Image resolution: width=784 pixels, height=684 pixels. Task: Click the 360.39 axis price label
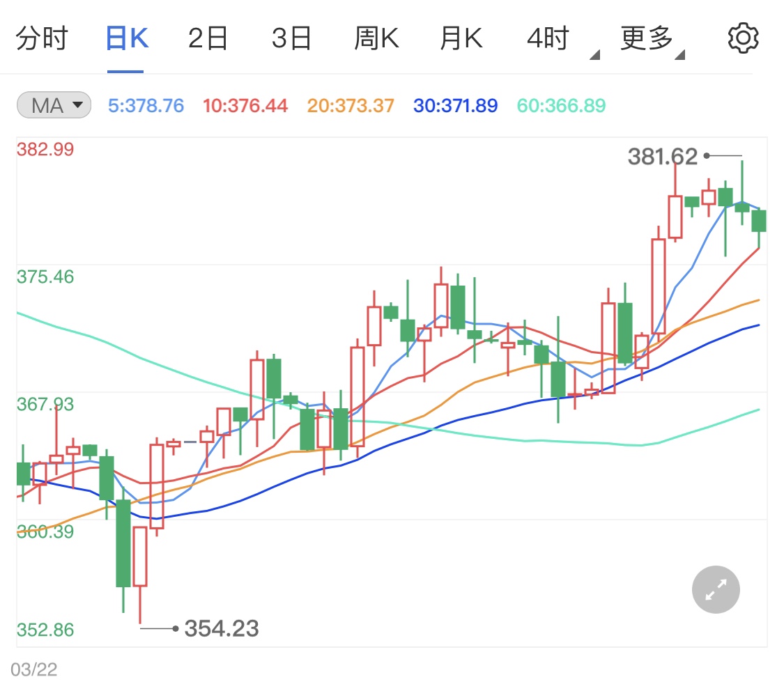tap(45, 531)
